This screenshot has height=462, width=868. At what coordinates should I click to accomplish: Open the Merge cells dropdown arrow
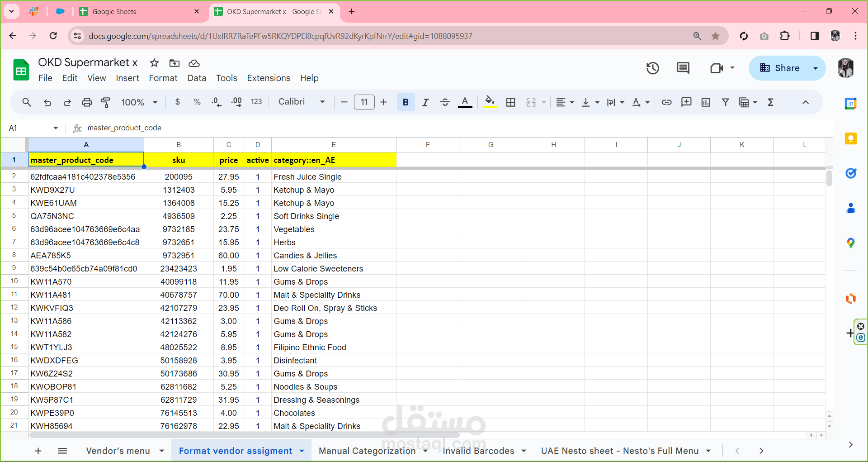[544, 102]
